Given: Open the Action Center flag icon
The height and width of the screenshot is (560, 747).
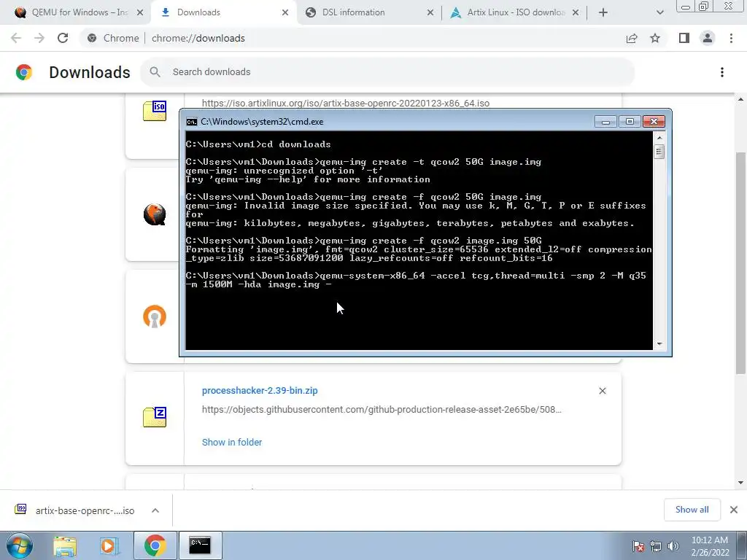Looking at the screenshot, I should click(x=638, y=546).
